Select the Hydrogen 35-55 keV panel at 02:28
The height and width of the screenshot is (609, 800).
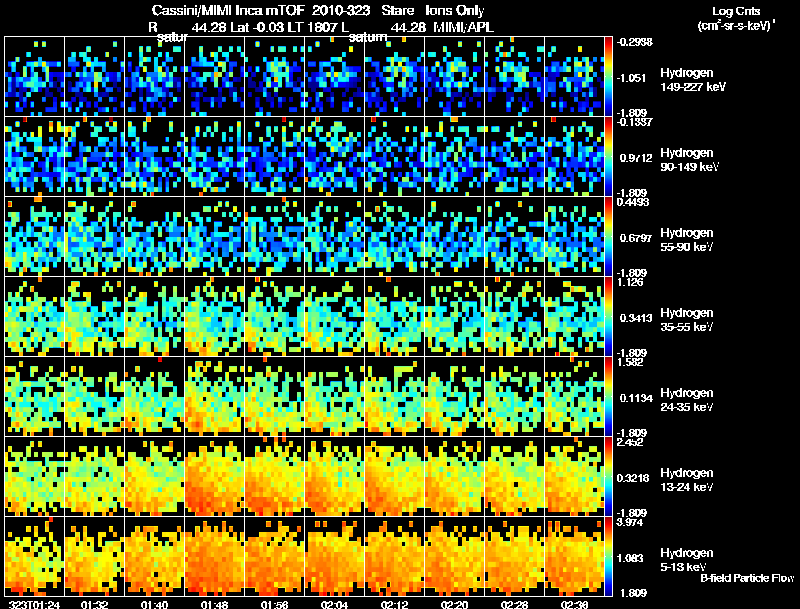[x=514, y=317]
